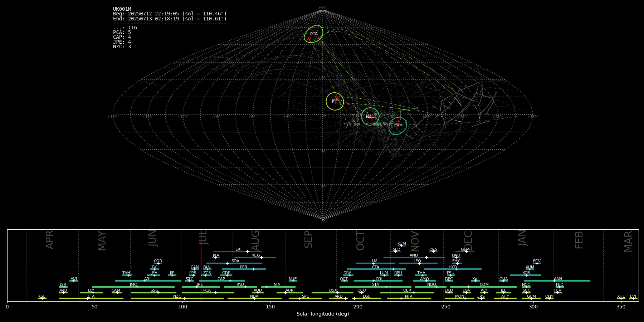This screenshot has width=644, height=322.
Task: Select the UK001M station name text
Action: [x=122, y=9]
